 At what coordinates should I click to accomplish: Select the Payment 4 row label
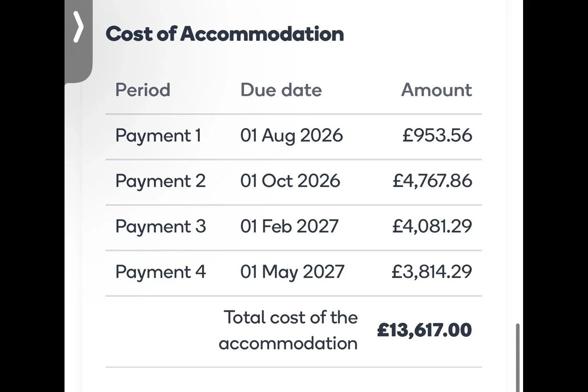coord(160,272)
